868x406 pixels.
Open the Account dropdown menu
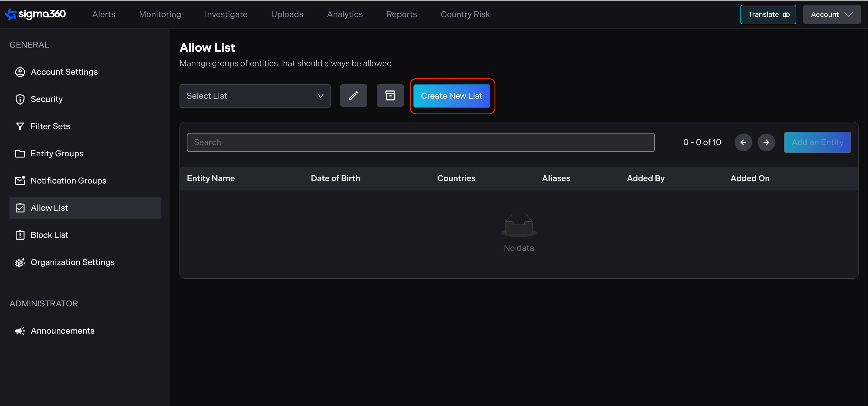831,14
